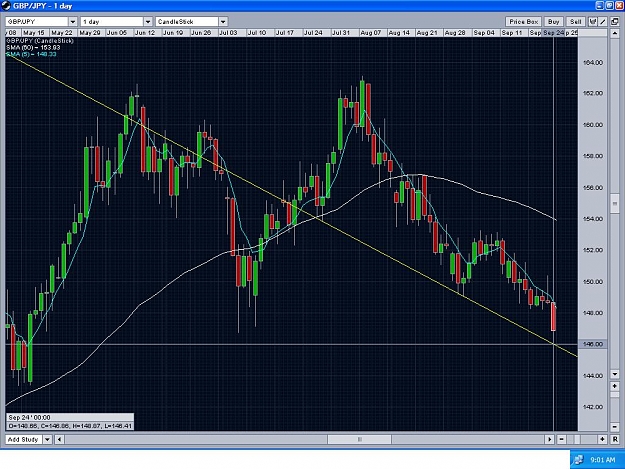Click the vertical price scrollbar thumb

click(614, 204)
